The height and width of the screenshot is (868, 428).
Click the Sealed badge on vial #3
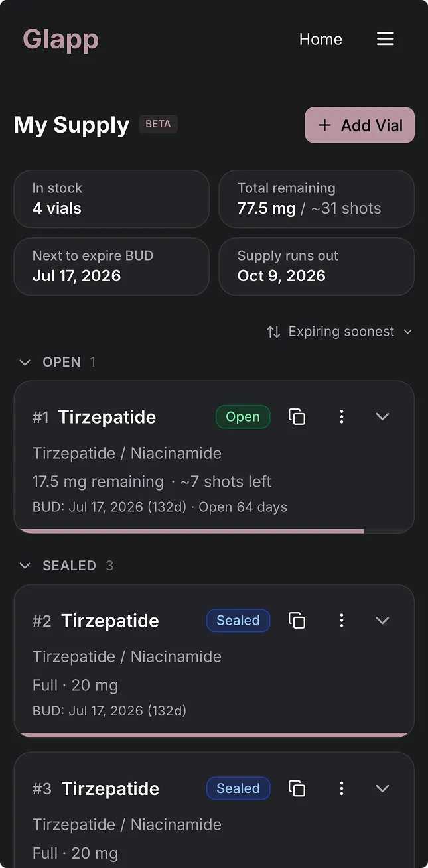point(238,788)
